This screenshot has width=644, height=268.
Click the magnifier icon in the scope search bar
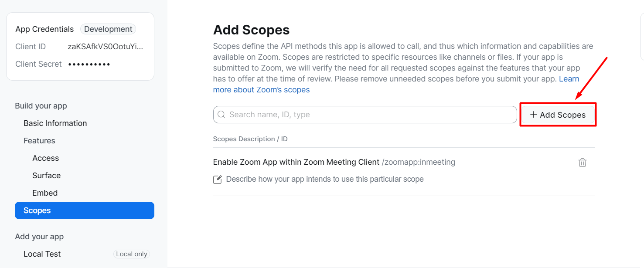pyautogui.click(x=221, y=114)
